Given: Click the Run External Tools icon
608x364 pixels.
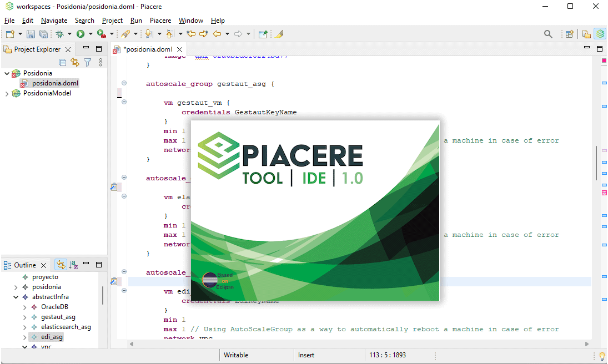Looking at the screenshot, I should click(102, 34).
